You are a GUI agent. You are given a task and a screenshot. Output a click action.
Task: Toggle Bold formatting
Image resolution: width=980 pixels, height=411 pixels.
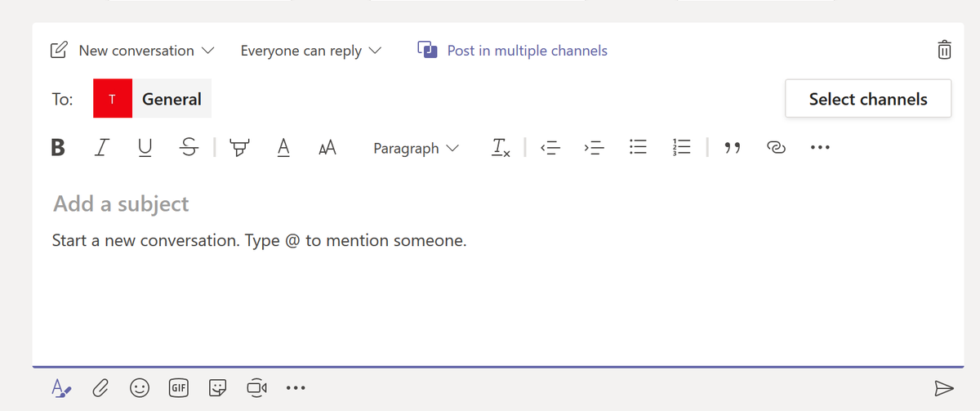pos(58,148)
